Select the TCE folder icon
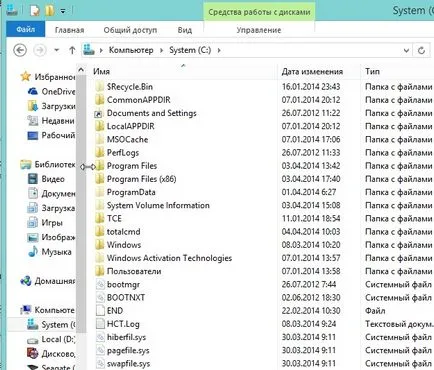Image resolution: width=434 pixels, height=370 pixels. [99, 218]
